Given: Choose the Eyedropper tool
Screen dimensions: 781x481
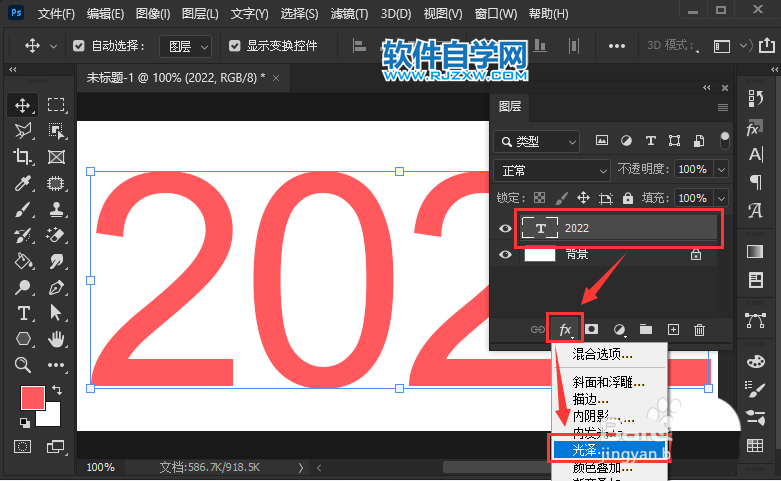Looking at the screenshot, I should 23,183.
